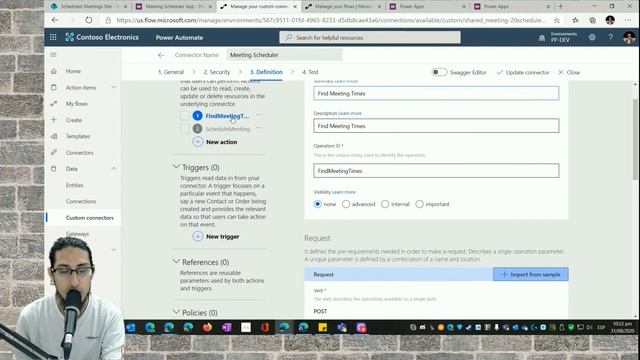Toggle the left navigation hamburger menu
Screen dimensions: 640x360
(53, 55)
